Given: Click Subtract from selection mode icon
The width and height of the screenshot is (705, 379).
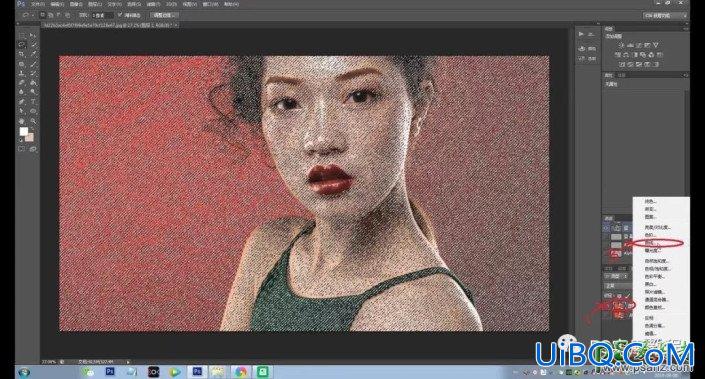Looking at the screenshot, I should (58, 15).
